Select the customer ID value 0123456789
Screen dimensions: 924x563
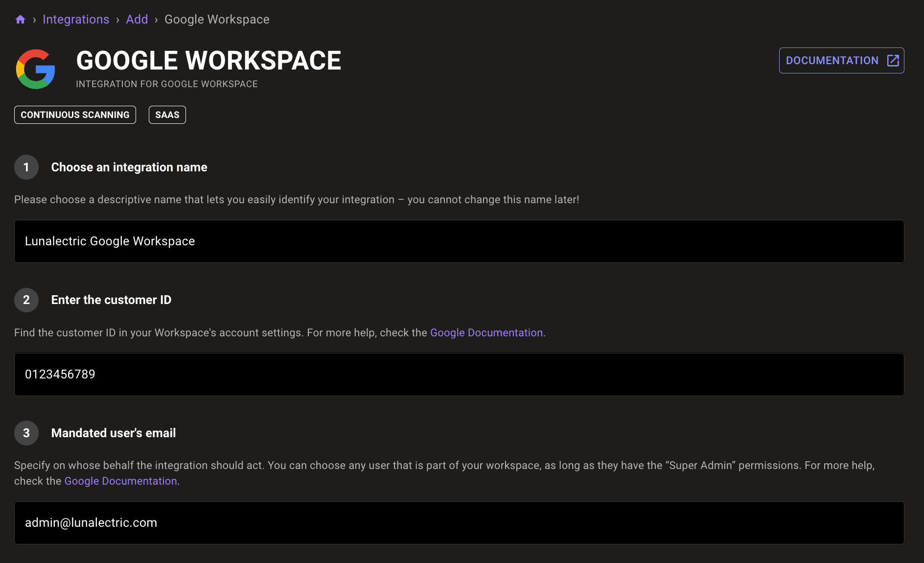point(61,374)
